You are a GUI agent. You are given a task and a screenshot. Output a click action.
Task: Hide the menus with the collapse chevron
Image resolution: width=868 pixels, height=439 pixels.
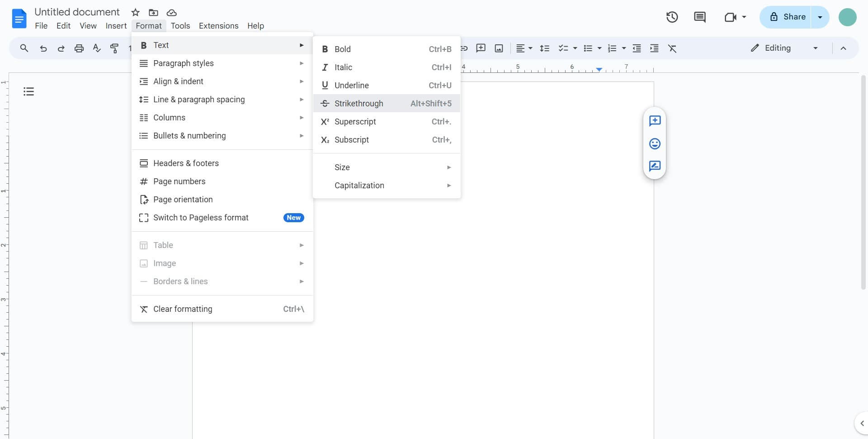(844, 48)
